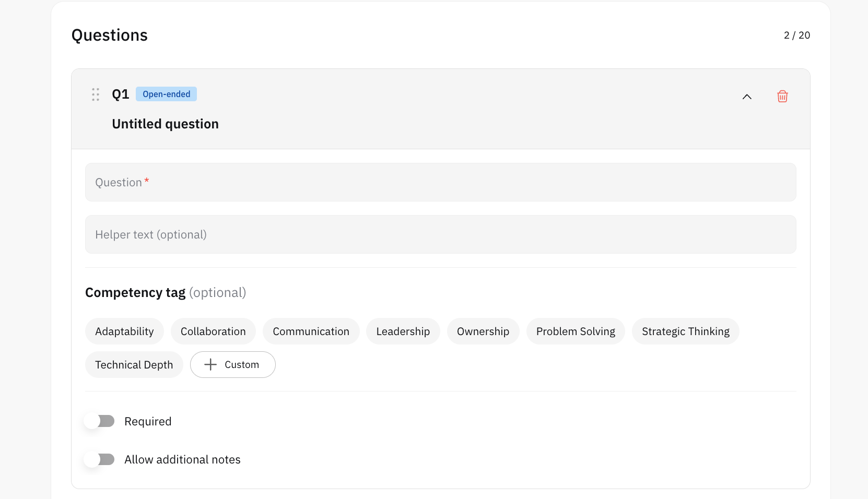Viewport: 868px width, 499px height.
Task: Enable Allow additional notes switch
Action: 100,459
